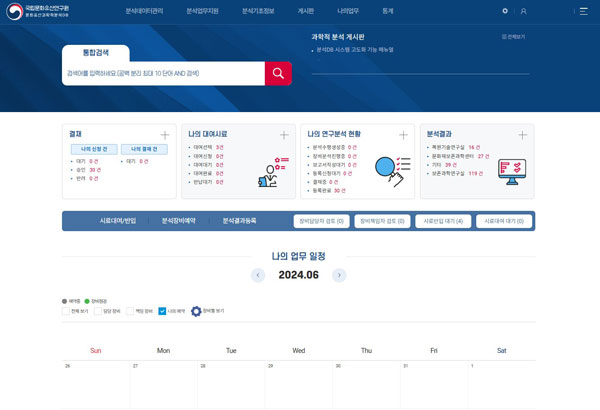
Task: Click the person-with-document illustration in 나의 대여시료
Action: (x=273, y=172)
